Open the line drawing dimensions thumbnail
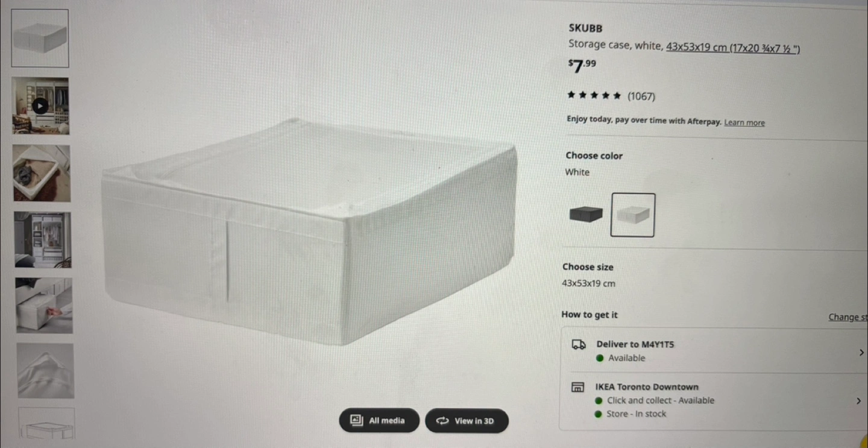Screen dimensions: 868x448 pos(46,423)
